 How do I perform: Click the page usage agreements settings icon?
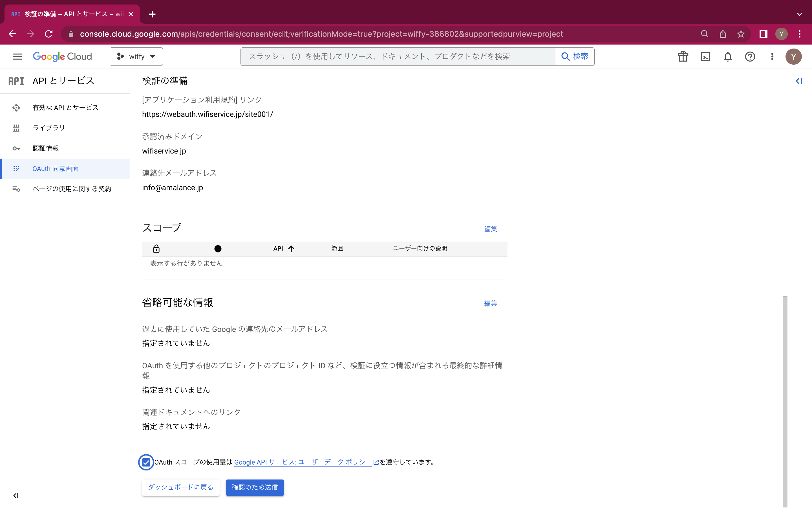(16, 189)
